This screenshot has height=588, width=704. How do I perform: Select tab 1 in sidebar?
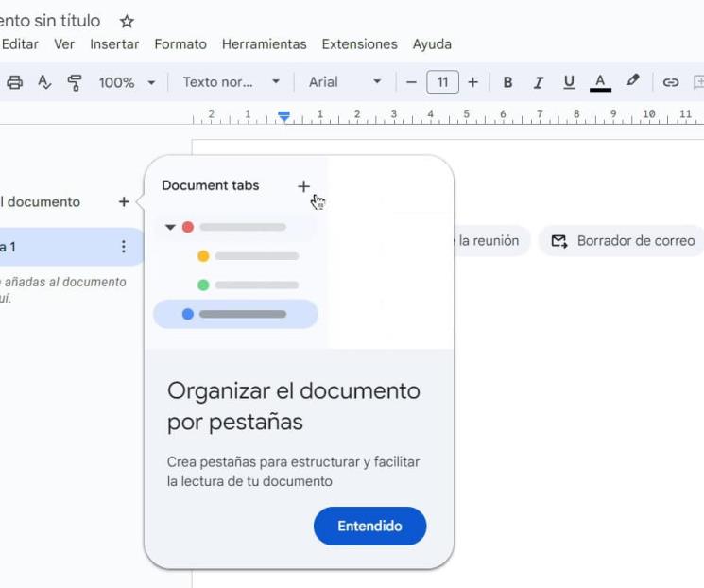[x=71, y=247]
